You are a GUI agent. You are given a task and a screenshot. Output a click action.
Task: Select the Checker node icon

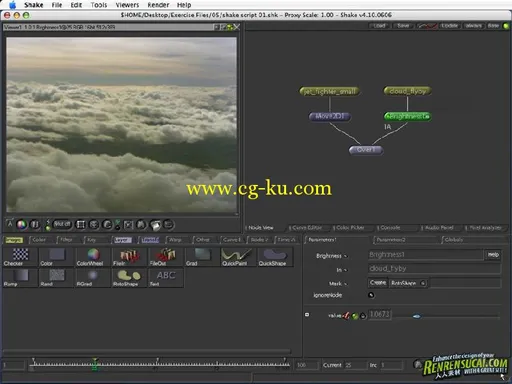click(20, 257)
